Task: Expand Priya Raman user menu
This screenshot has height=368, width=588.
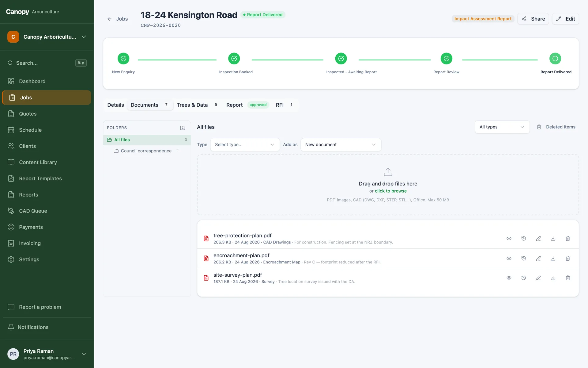Action: click(x=47, y=354)
